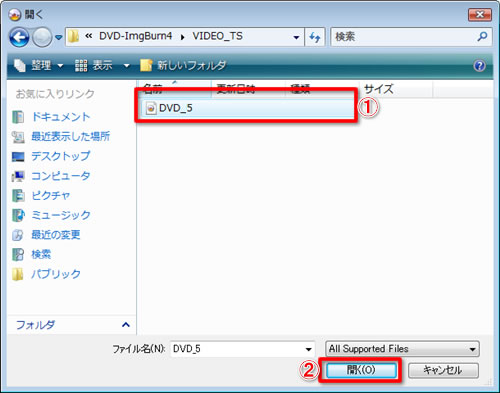The width and height of the screenshot is (500, 393).
Task: Click the DVD_5 file icon
Action: pyautogui.click(x=151, y=108)
